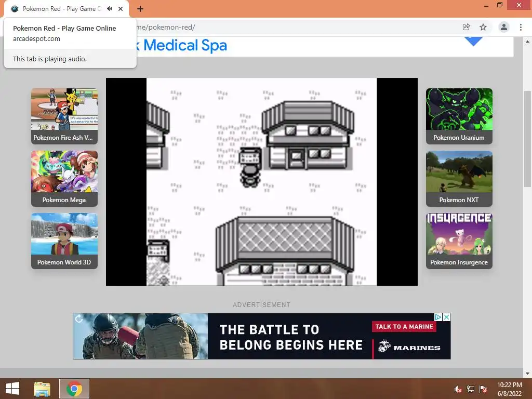Open File Explorer from the taskbar
This screenshot has height=399, width=532.
[42, 389]
